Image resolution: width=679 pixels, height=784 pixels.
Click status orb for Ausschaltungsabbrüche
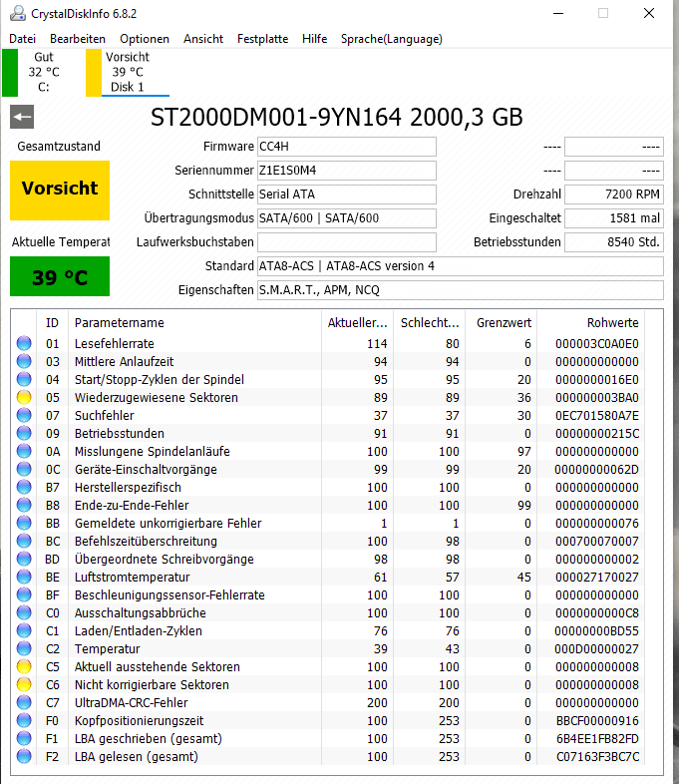(x=24, y=613)
